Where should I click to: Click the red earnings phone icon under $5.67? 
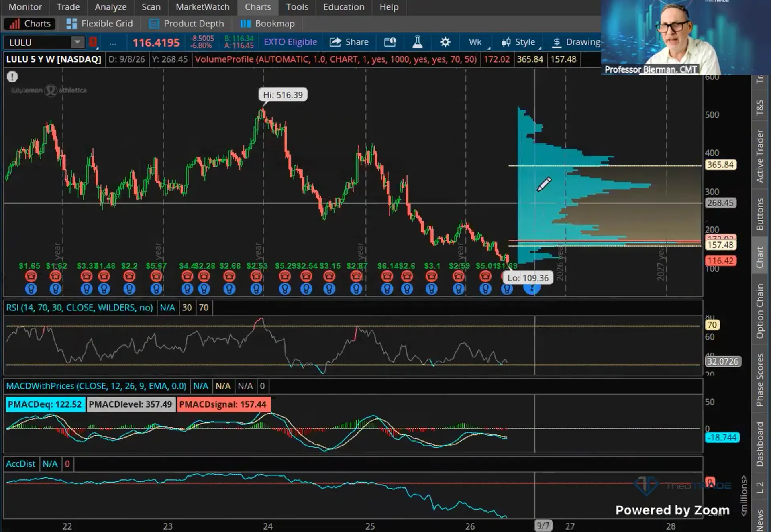[x=156, y=276]
